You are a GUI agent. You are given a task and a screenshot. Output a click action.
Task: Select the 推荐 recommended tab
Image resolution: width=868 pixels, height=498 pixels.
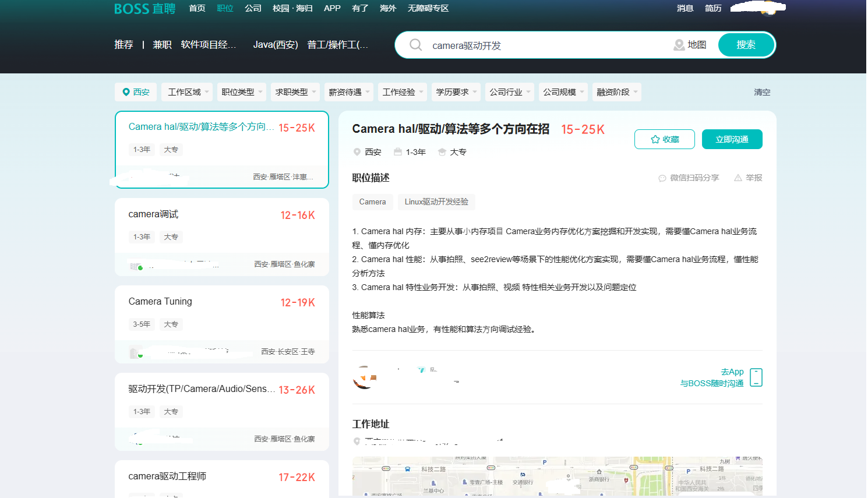pyautogui.click(x=124, y=45)
